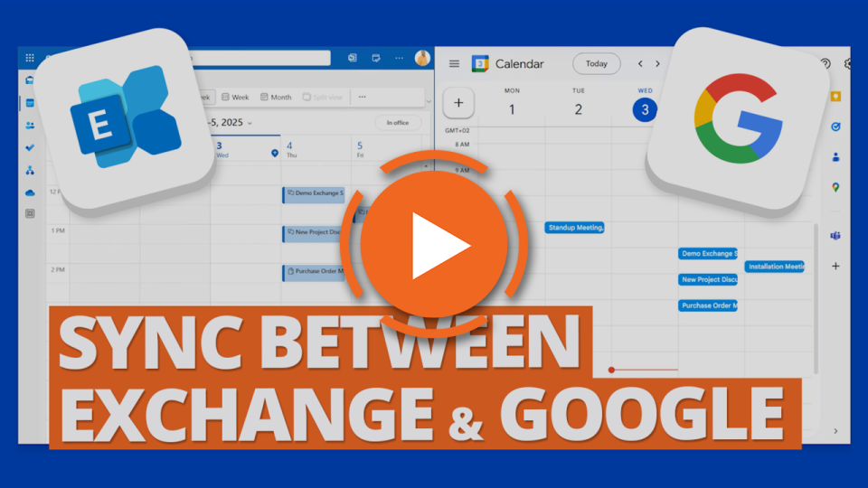Open the Org Explorer icon in Outlook sidebar
The height and width of the screenshot is (488, 868).
(x=30, y=171)
